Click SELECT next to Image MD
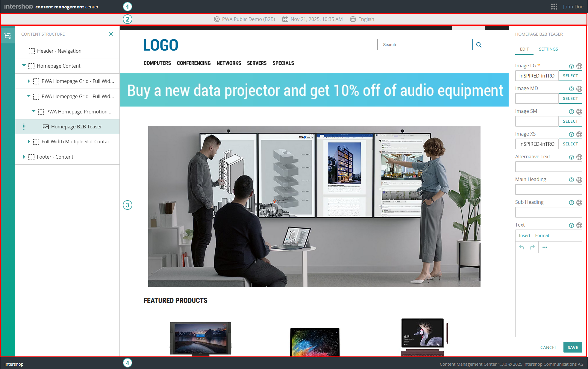The width and height of the screenshot is (588, 369). pos(570,98)
